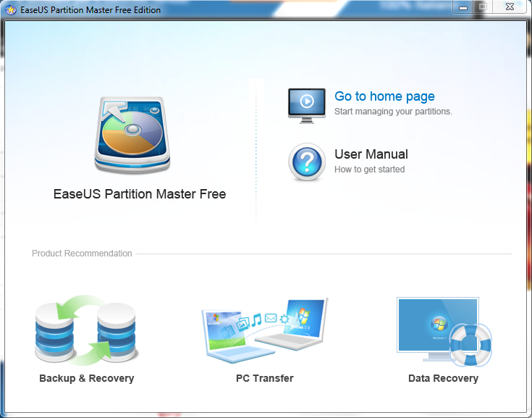Select the Data Recovery label
532x418 pixels.
443,378
